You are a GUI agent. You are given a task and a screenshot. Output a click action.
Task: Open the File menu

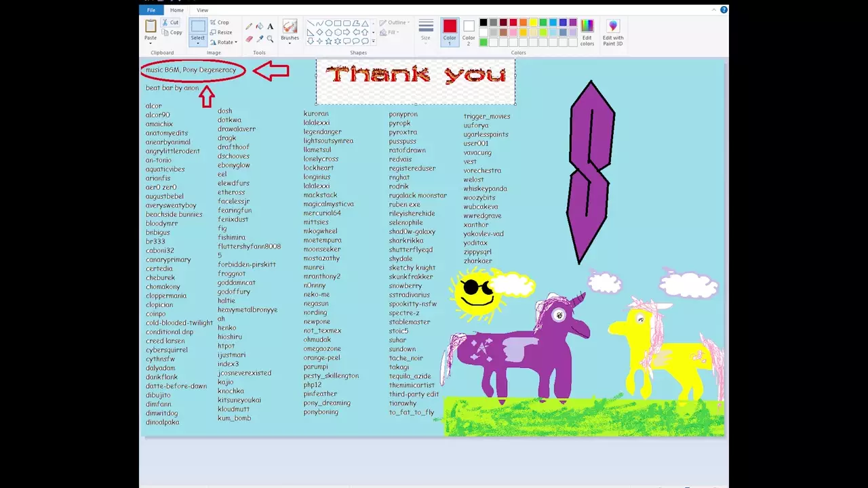pos(151,10)
